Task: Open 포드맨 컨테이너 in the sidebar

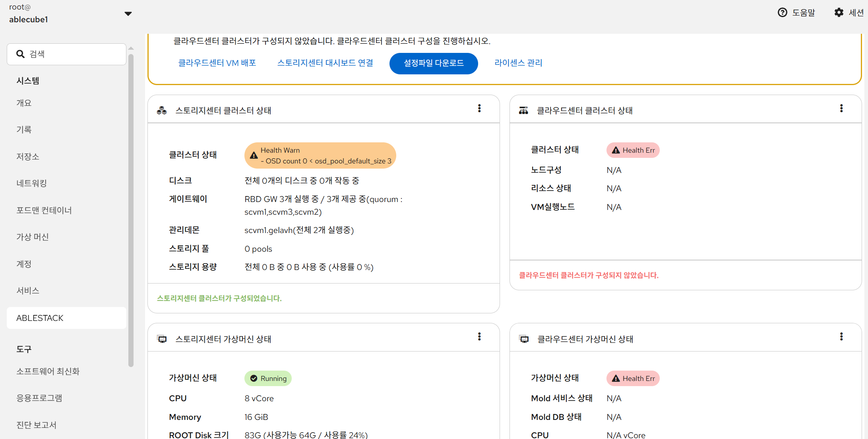Action: [44, 210]
